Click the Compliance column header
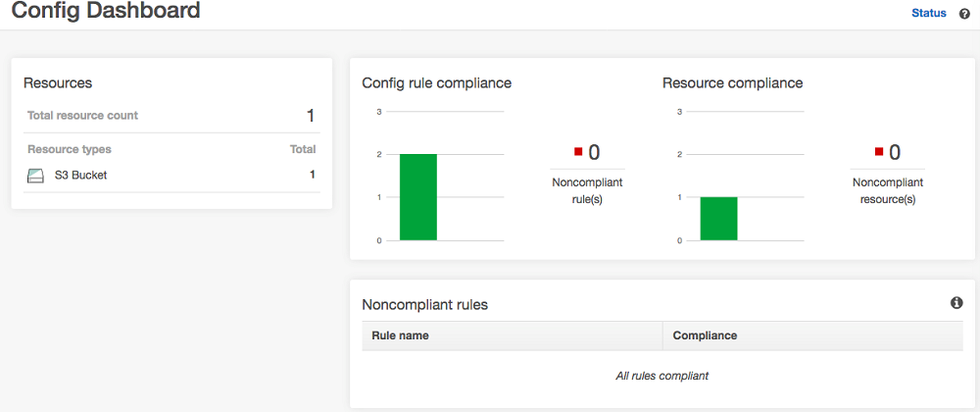Viewport: 980px width, 412px height. tap(705, 335)
